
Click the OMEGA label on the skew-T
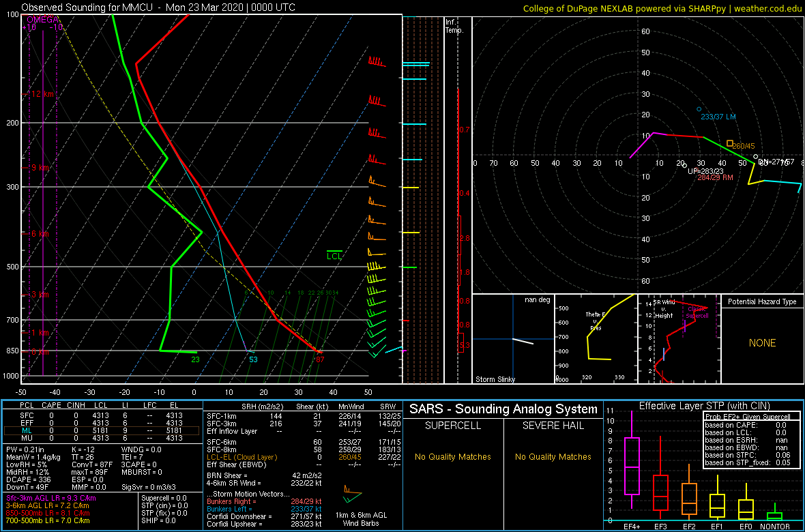tap(42, 19)
